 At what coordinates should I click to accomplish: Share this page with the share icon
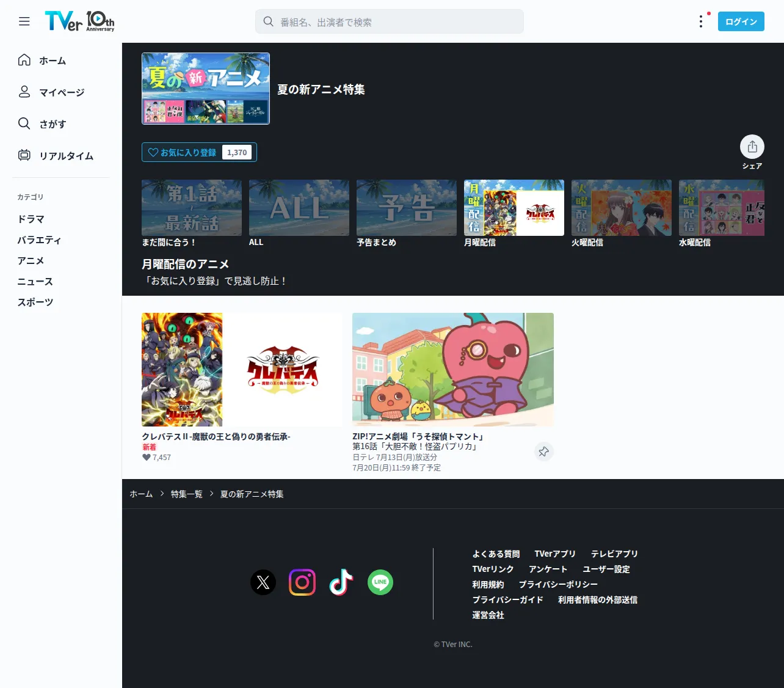coord(752,147)
